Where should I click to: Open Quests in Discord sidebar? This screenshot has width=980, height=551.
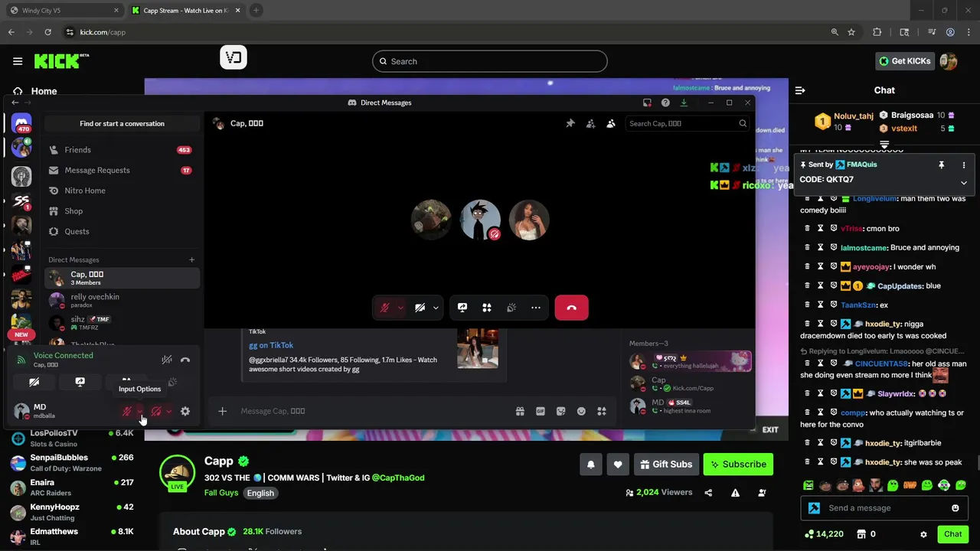tap(122, 231)
